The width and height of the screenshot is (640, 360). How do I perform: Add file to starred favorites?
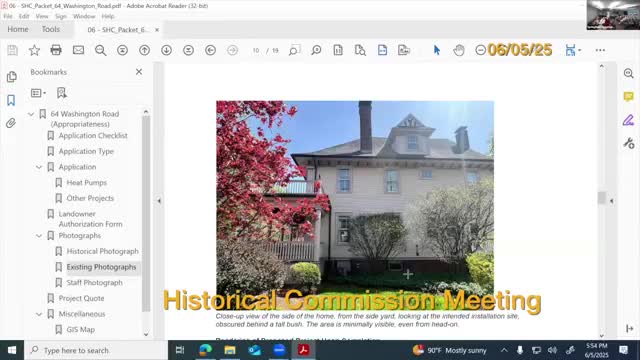click(x=34, y=50)
